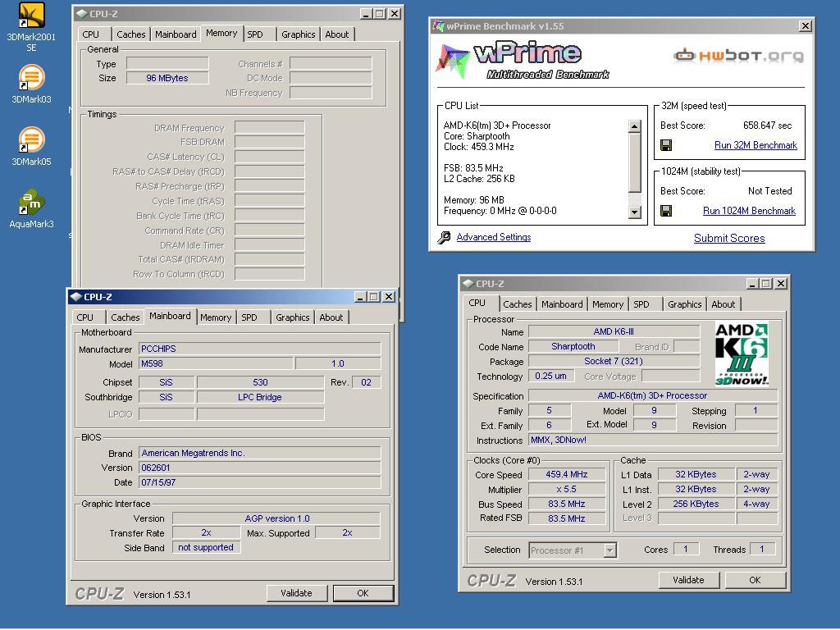Select the Caches tab in the Mainboard window
The image size is (840, 630).
click(126, 317)
